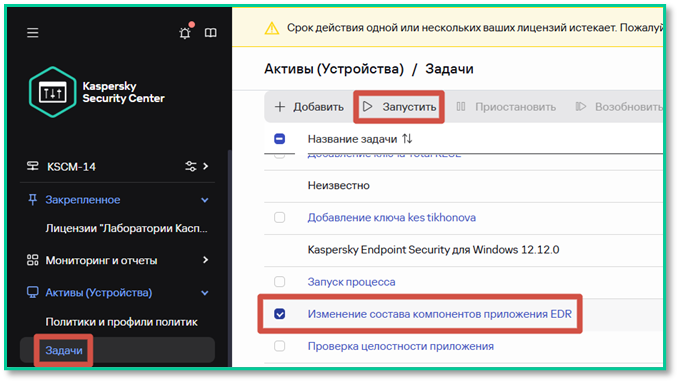The width and height of the screenshot is (679, 383).
Task: Open the help book icon
Action: tap(211, 33)
